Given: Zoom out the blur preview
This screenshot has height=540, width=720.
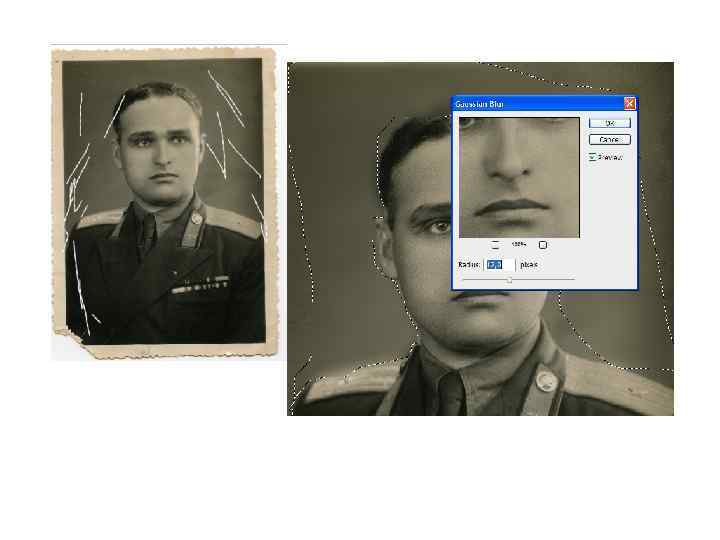Looking at the screenshot, I should [x=495, y=245].
